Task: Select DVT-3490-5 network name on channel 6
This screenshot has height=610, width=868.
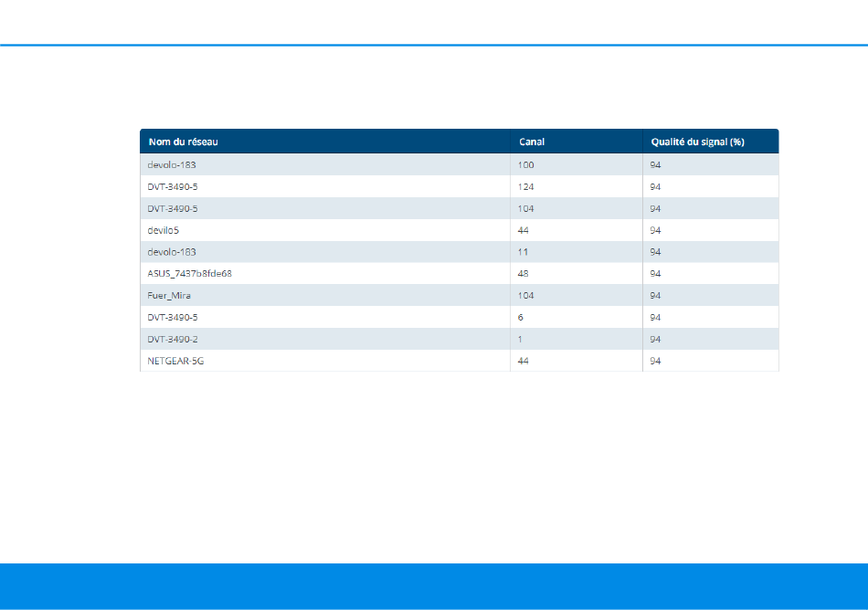Action: point(173,317)
